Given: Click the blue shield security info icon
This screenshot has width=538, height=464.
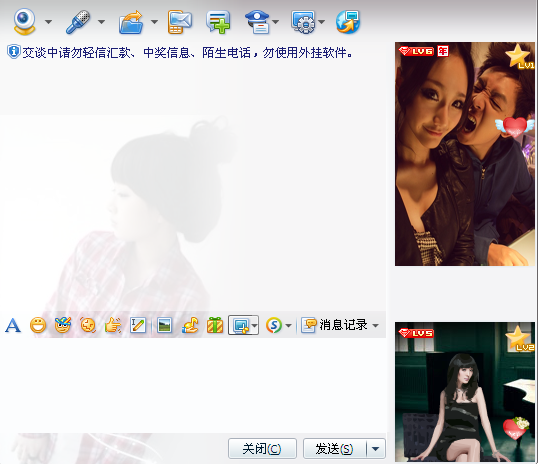Looking at the screenshot, I should [13, 52].
